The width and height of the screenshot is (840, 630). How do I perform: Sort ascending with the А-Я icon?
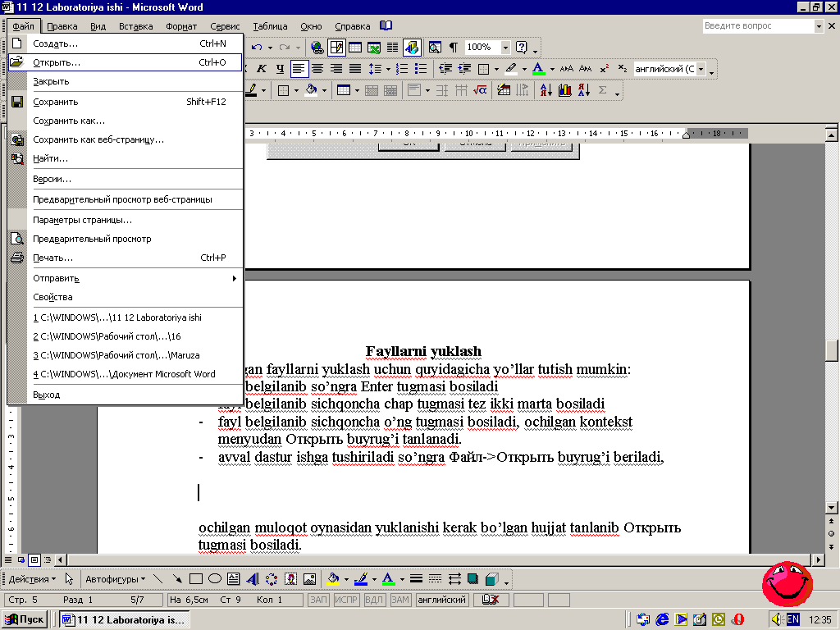click(546, 90)
